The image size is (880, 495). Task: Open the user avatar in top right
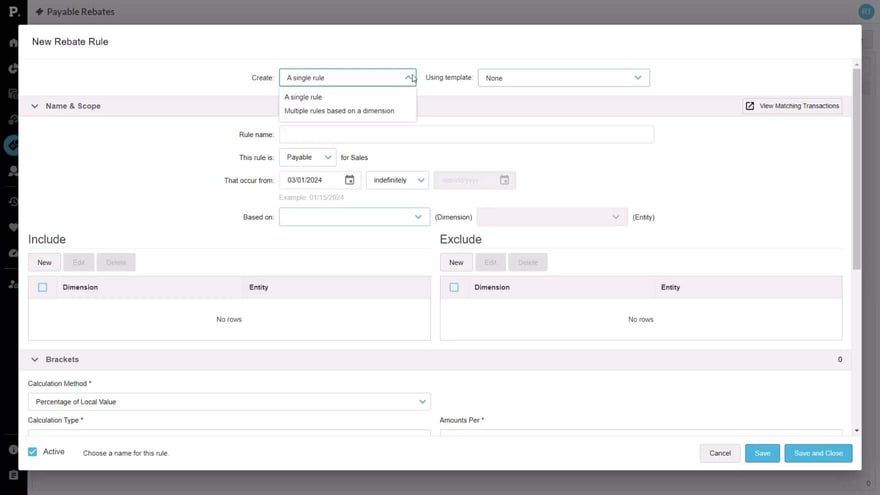click(x=866, y=11)
